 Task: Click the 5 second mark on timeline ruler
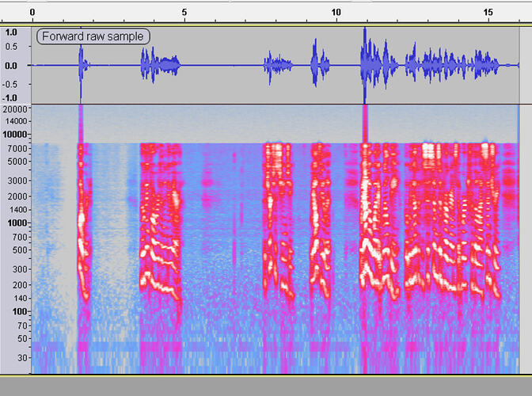184,13
